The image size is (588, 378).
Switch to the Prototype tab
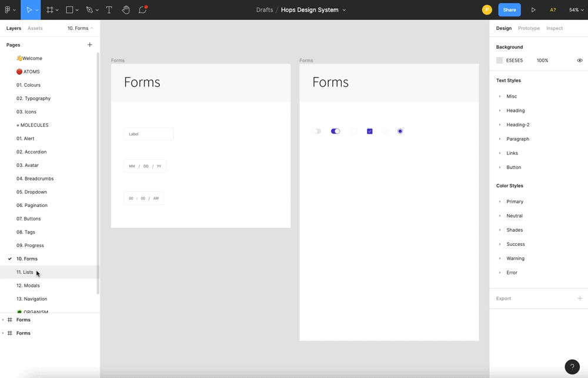coord(529,28)
